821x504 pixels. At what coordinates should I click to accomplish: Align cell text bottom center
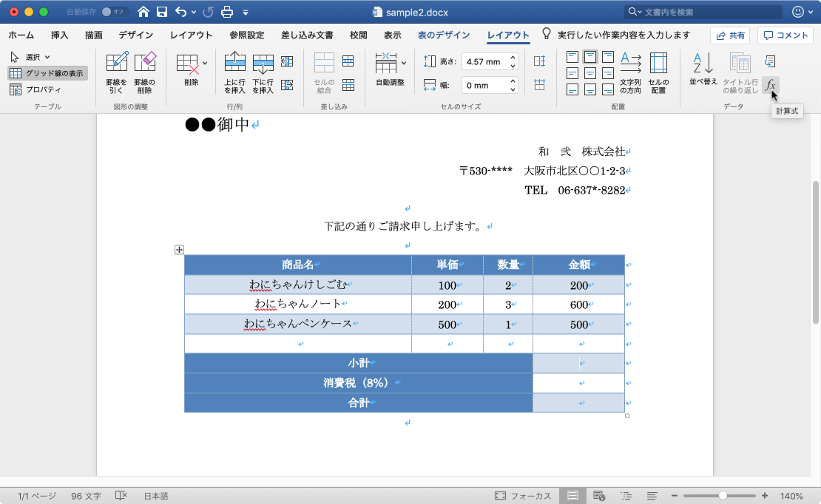590,89
